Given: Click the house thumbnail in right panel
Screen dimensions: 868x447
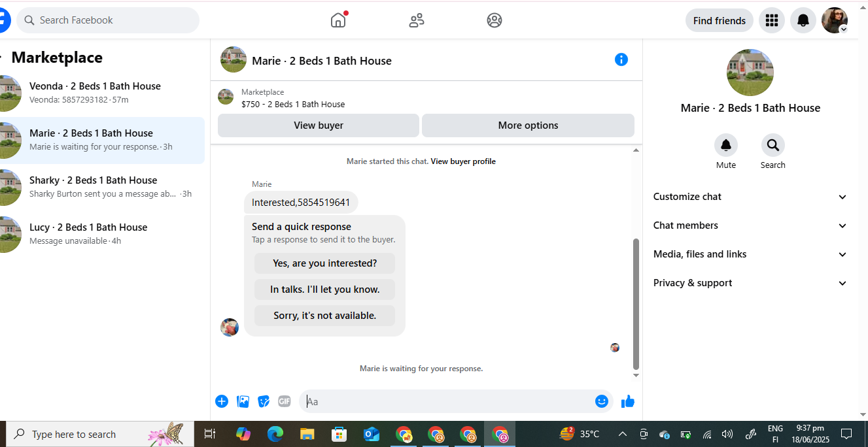Looking at the screenshot, I should pyautogui.click(x=750, y=73).
